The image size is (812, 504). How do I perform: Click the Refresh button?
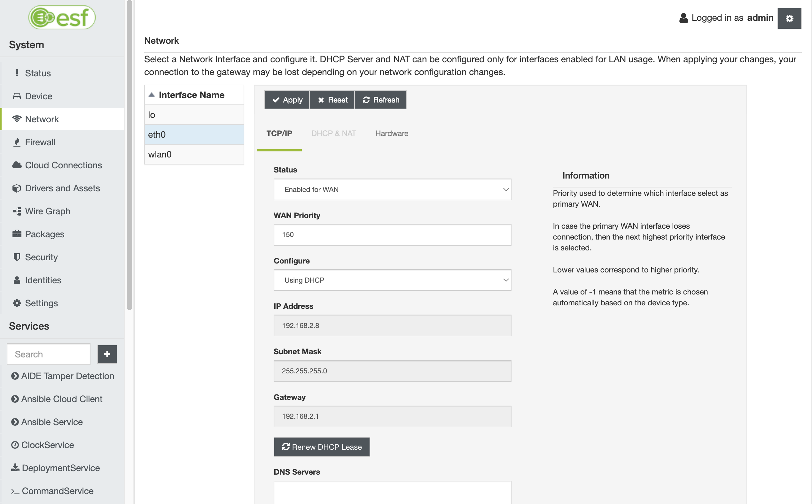380,100
